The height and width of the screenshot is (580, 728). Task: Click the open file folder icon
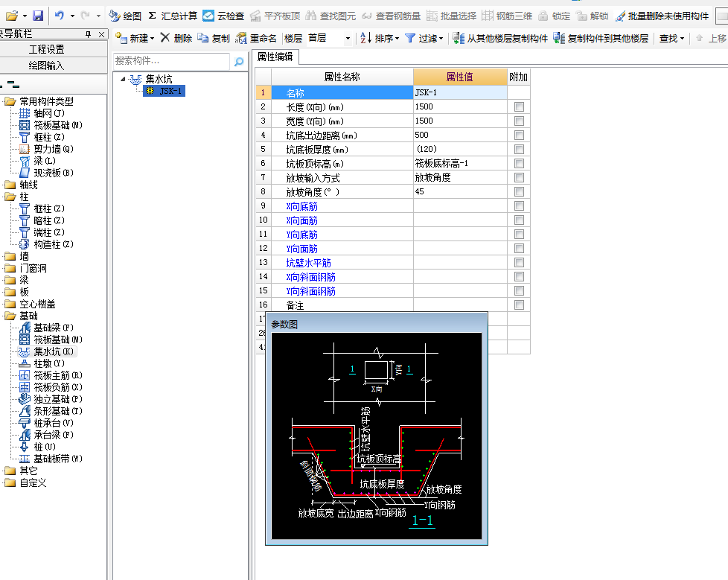tap(12, 16)
